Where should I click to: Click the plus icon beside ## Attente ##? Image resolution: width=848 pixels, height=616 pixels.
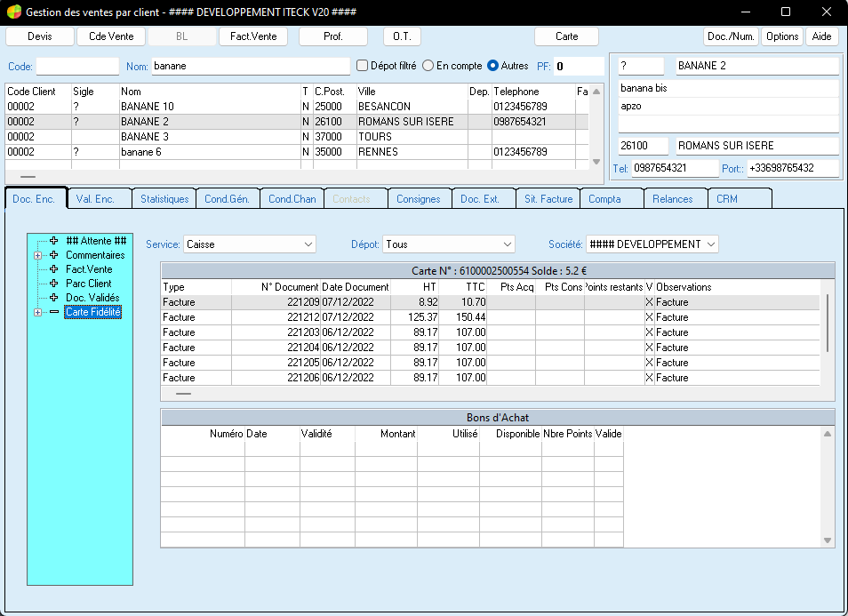tap(53, 241)
